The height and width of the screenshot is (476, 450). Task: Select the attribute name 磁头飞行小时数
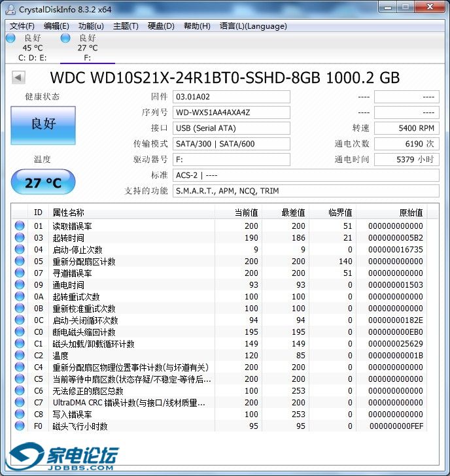coord(80,426)
